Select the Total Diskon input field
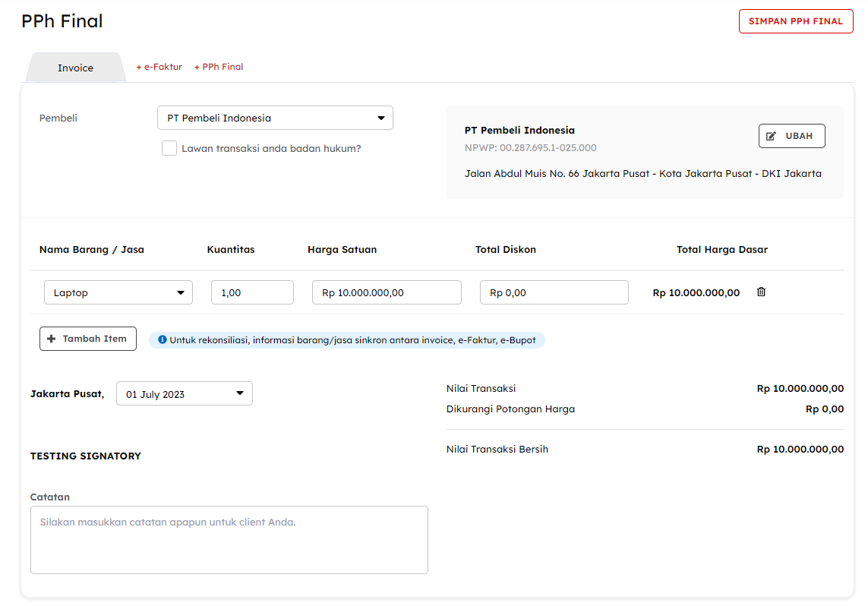Viewport: 868px width, 606px height. (x=554, y=292)
